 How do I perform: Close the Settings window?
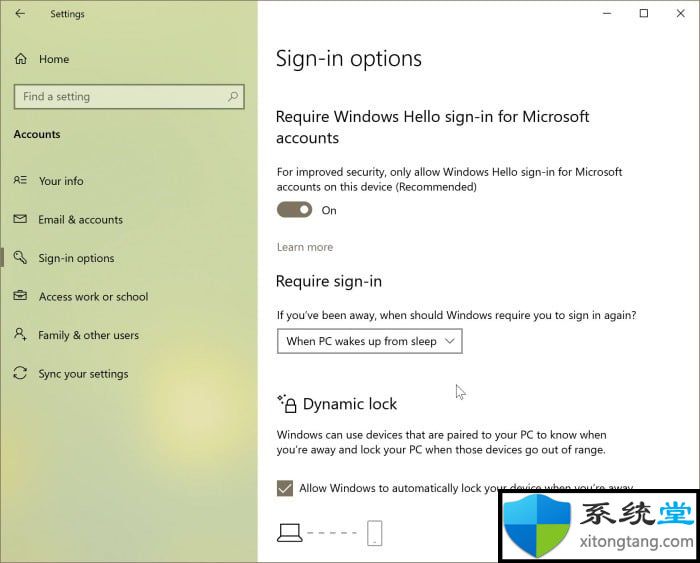680,13
